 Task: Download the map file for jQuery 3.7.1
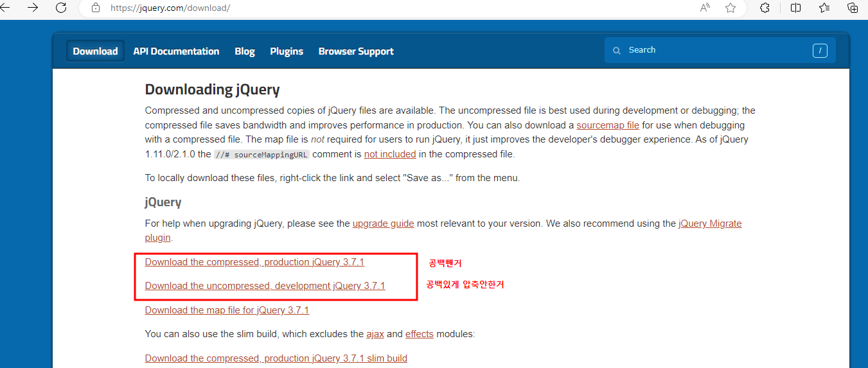click(x=227, y=310)
